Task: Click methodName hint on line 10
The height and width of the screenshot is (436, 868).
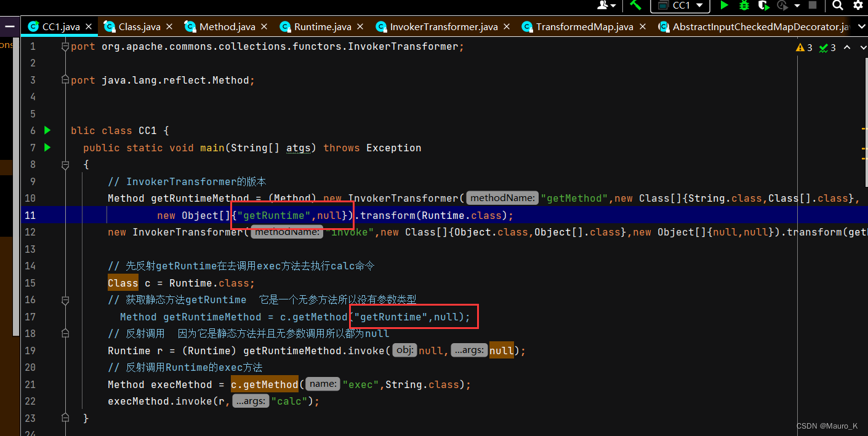Action: tap(502, 198)
